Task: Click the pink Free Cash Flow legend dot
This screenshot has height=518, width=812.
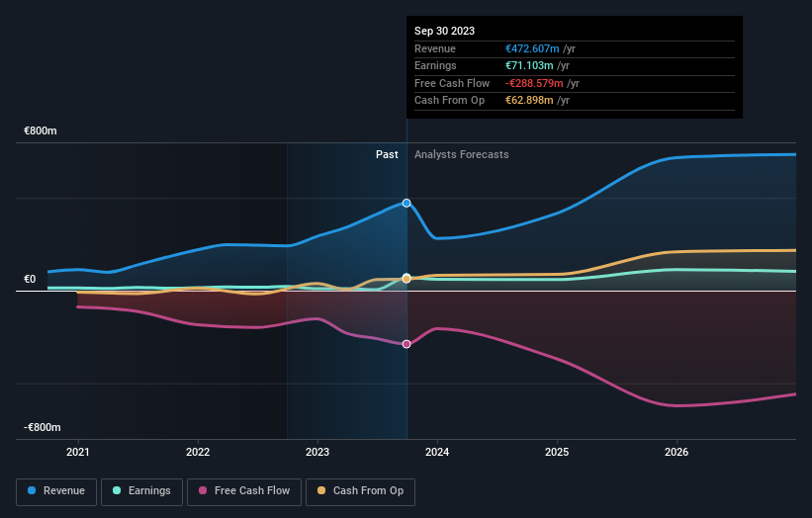Action: [x=203, y=490]
